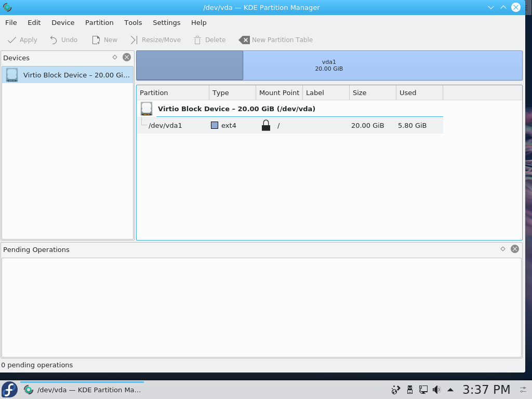Click the leftmost system tray icon beside the USB device icon
This screenshot has width=532, height=399.
tap(395, 390)
